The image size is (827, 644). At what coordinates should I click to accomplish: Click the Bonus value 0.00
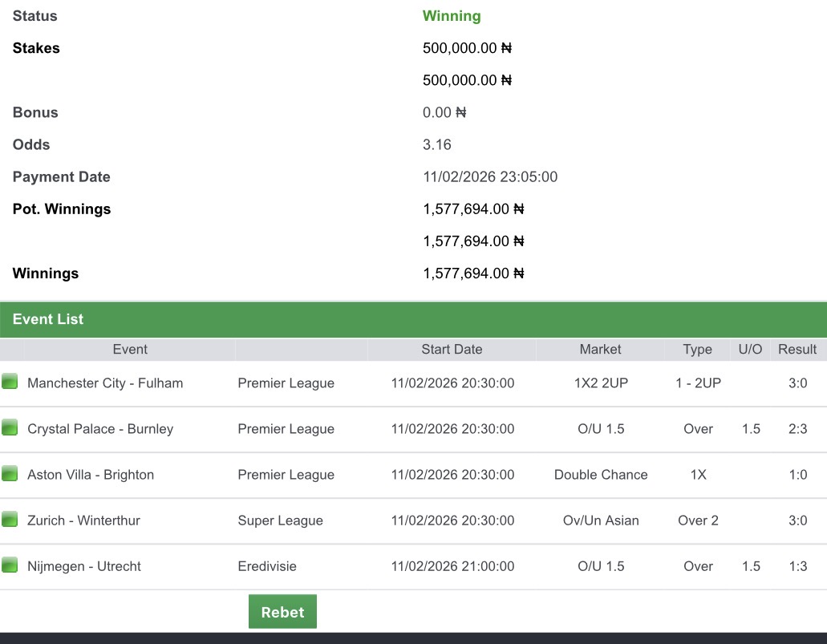click(444, 112)
